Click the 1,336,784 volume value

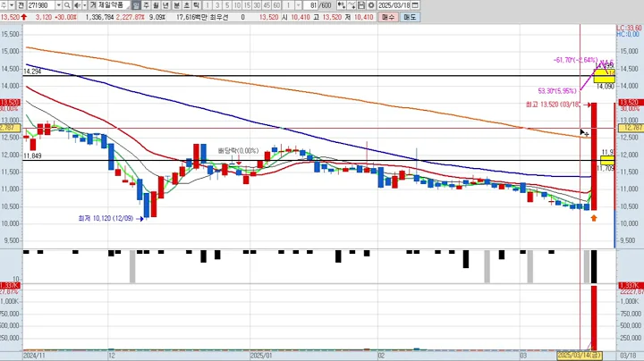(x=100, y=17)
